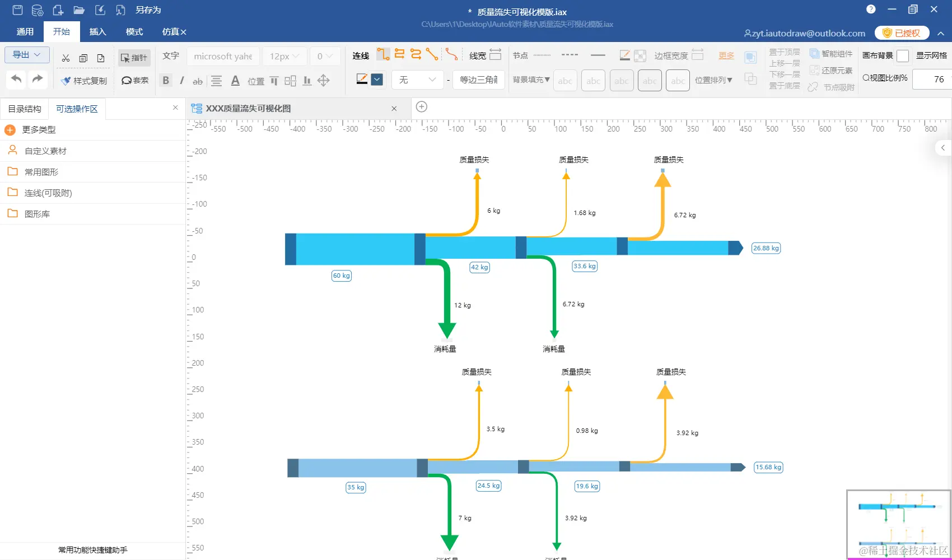Click the 更多 more link
This screenshot has height=560, width=952.
[x=726, y=55]
